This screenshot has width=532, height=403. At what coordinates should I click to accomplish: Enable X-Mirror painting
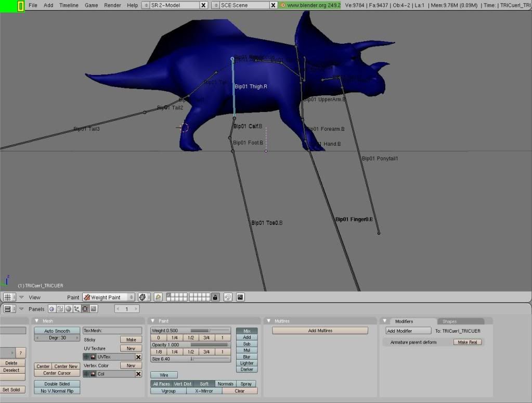(x=204, y=391)
